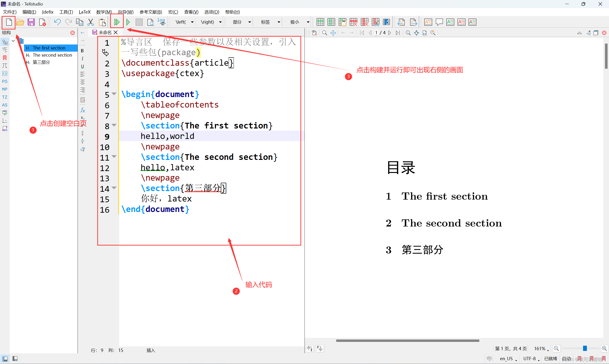
Task: Select the Build & Run tool
Action: [117, 22]
